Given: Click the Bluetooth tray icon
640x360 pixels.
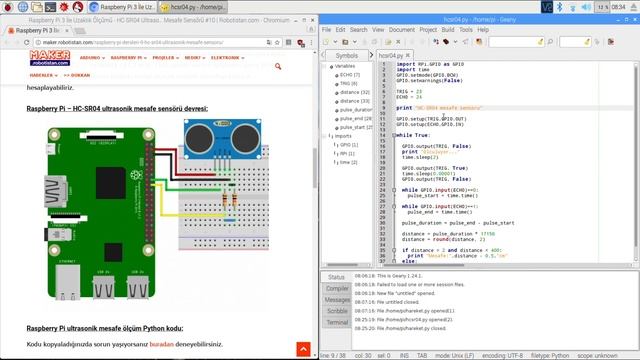Looking at the screenshot, I should (560, 7).
